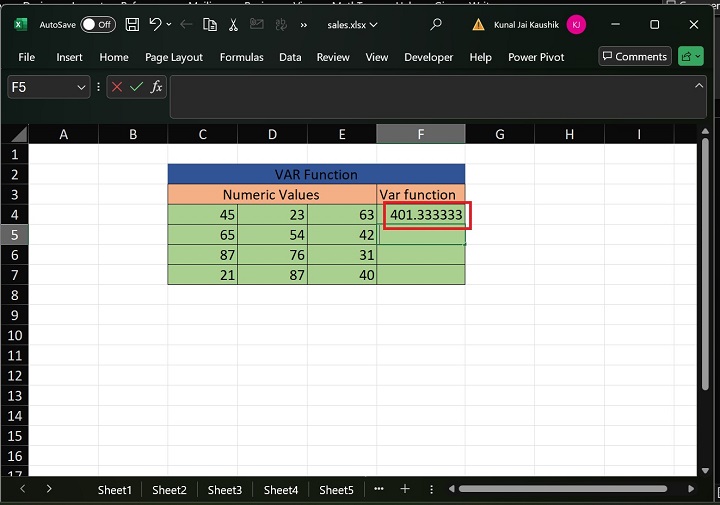Select column F header
Screen dimensions: 720x505
(x=421, y=134)
